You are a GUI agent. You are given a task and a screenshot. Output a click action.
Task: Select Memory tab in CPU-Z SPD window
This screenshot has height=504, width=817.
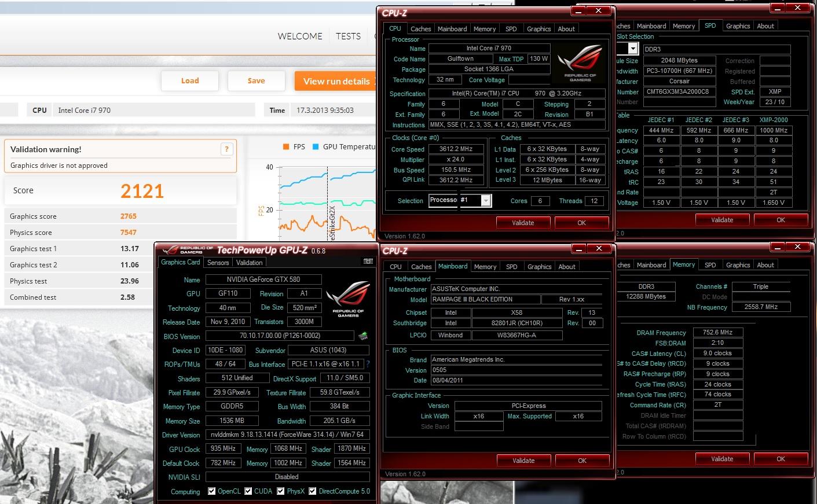(x=684, y=26)
